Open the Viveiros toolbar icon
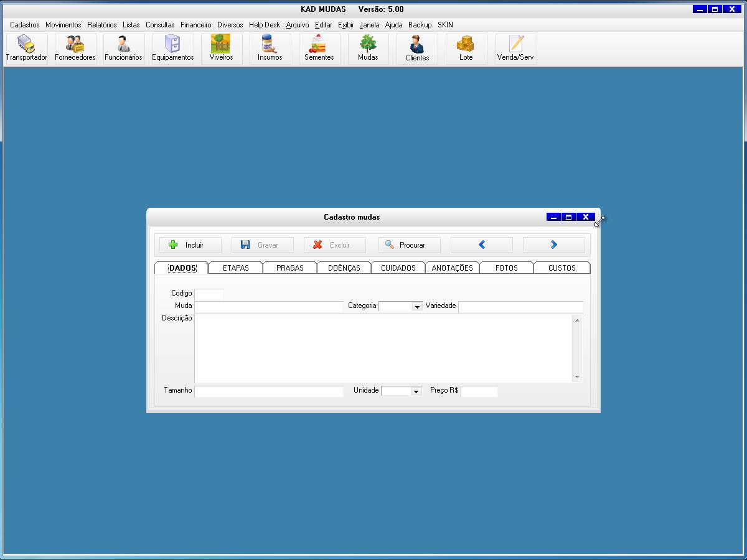This screenshot has width=747, height=560. click(222, 49)
